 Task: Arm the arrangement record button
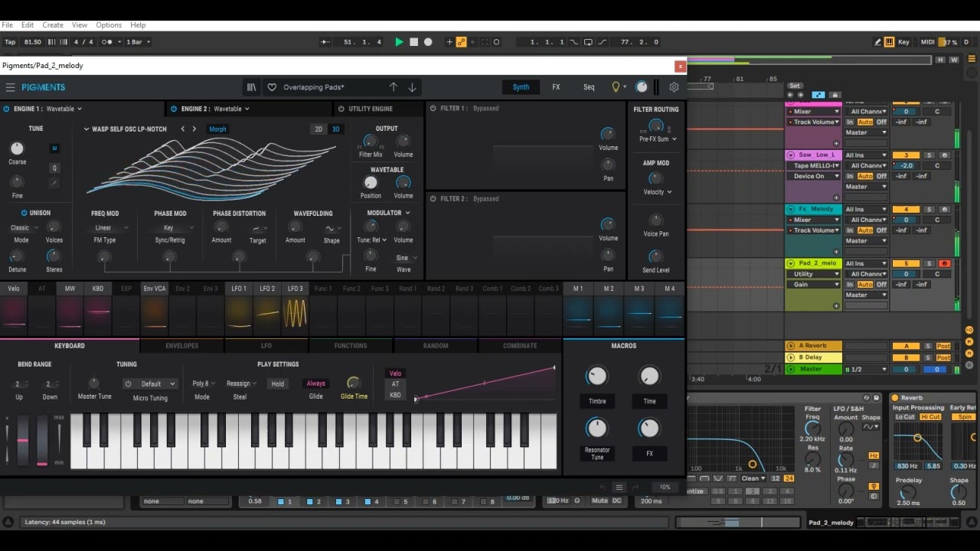click(x=428, y=42)
